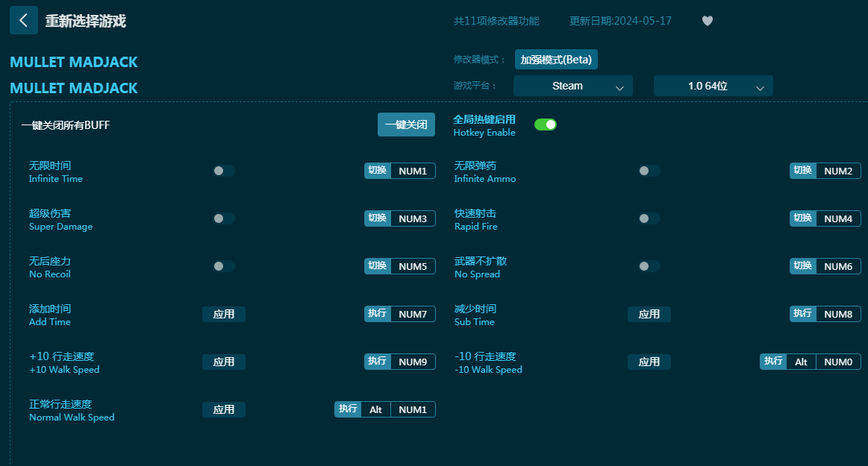Click the 共11项修改器功能 text
The height and width of the screenshot is (466, 868).
tap(496, 21)
